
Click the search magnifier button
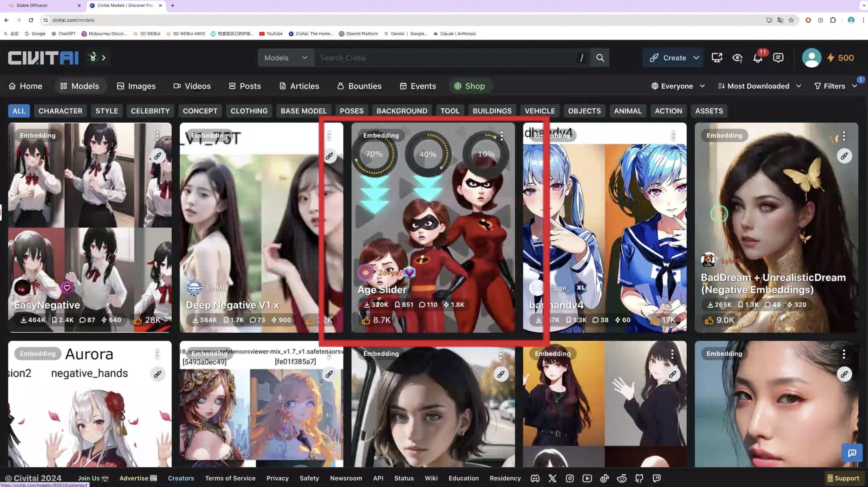point(600,58)
